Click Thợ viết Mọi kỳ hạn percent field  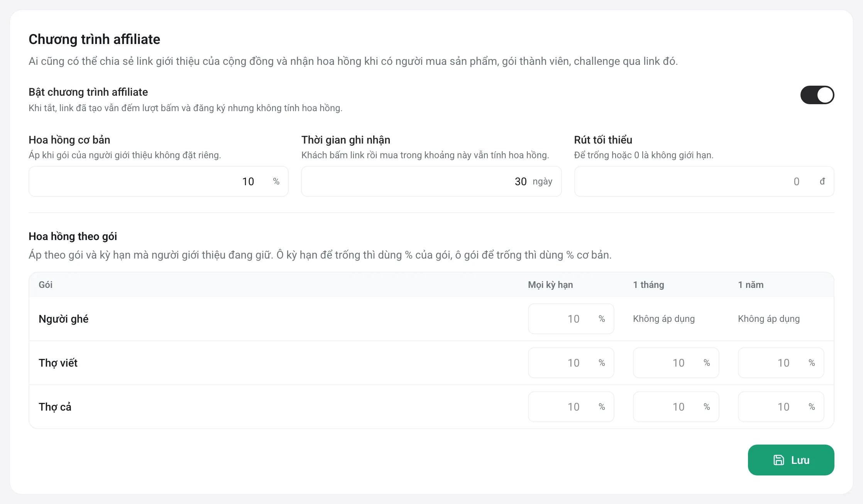571,363
